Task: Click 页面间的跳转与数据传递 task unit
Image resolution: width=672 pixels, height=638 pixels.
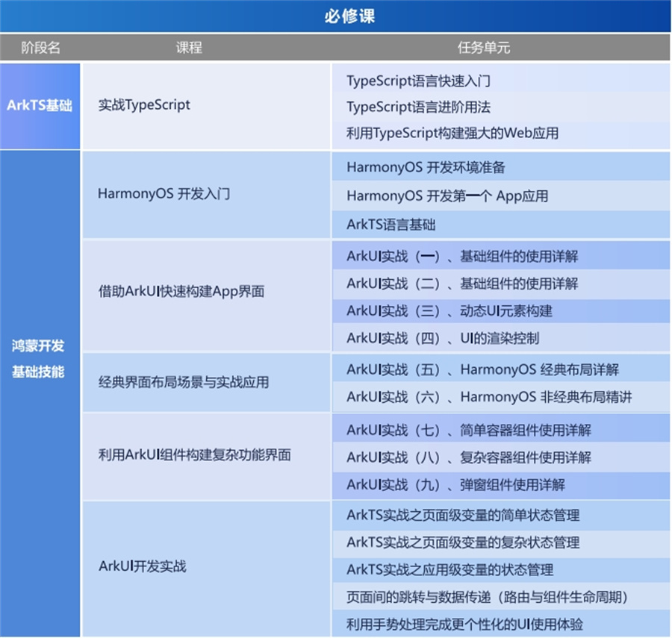Action: pos(485,597)
